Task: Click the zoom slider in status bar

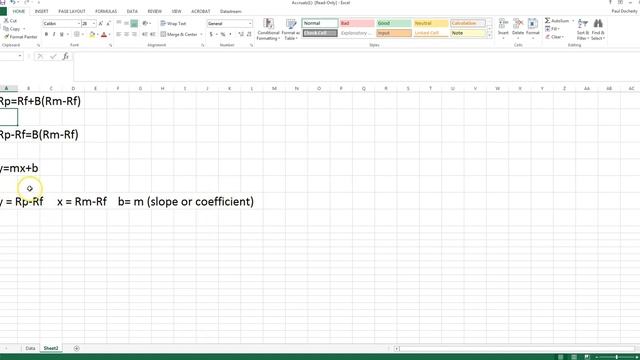Action: [x=616, y=357]
